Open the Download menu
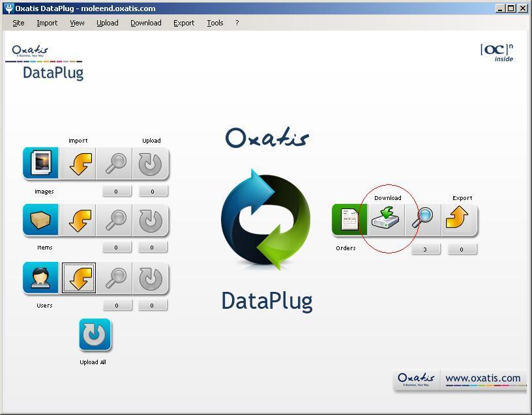The image size is (532, 415). point(146,23)
